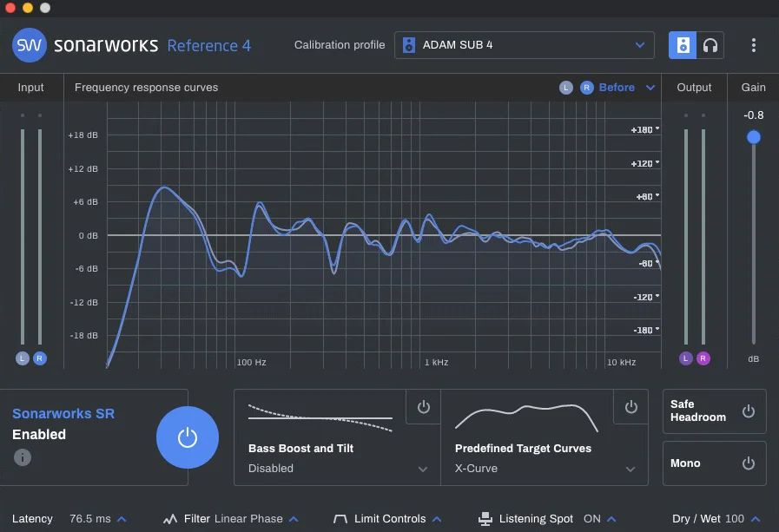The width and height of the screenshot is (779, 532).
Task: Enable Safe Headroom
Action: tap(749, 411)
